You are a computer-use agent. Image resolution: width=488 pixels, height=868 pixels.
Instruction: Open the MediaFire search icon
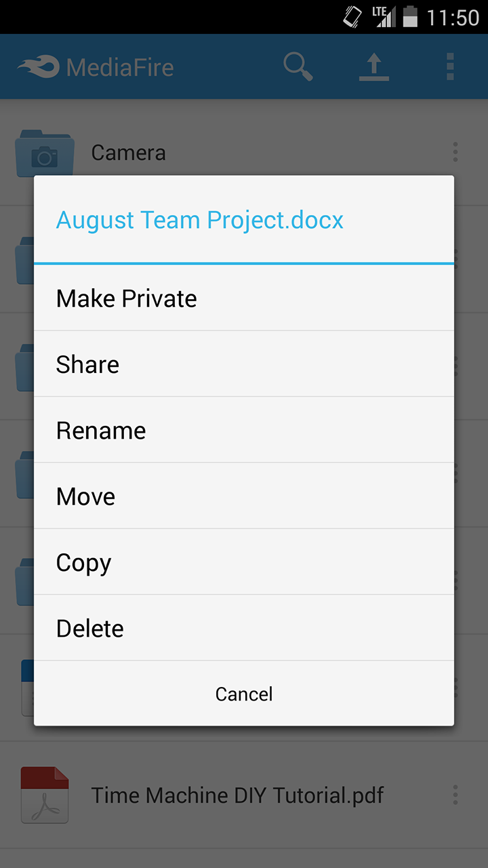coord(297,66)
